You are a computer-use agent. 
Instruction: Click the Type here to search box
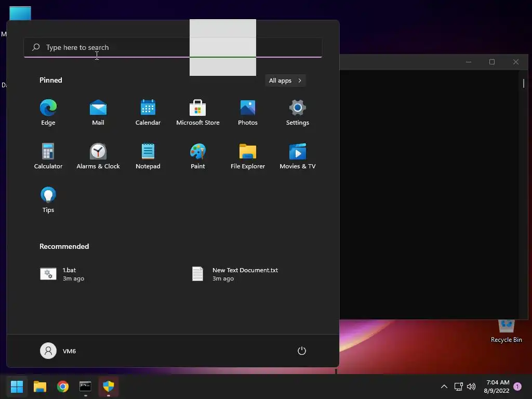(172, 47)
